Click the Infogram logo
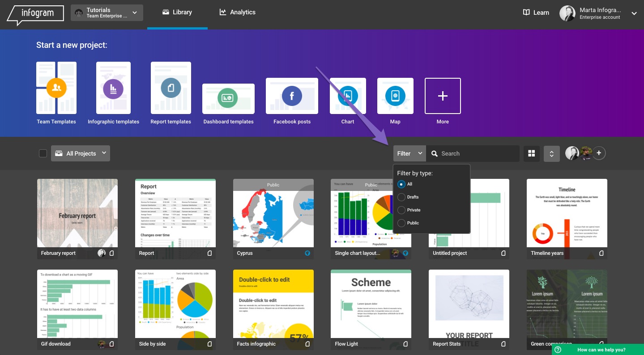644x355 pixels. click(x=36, y=13)
